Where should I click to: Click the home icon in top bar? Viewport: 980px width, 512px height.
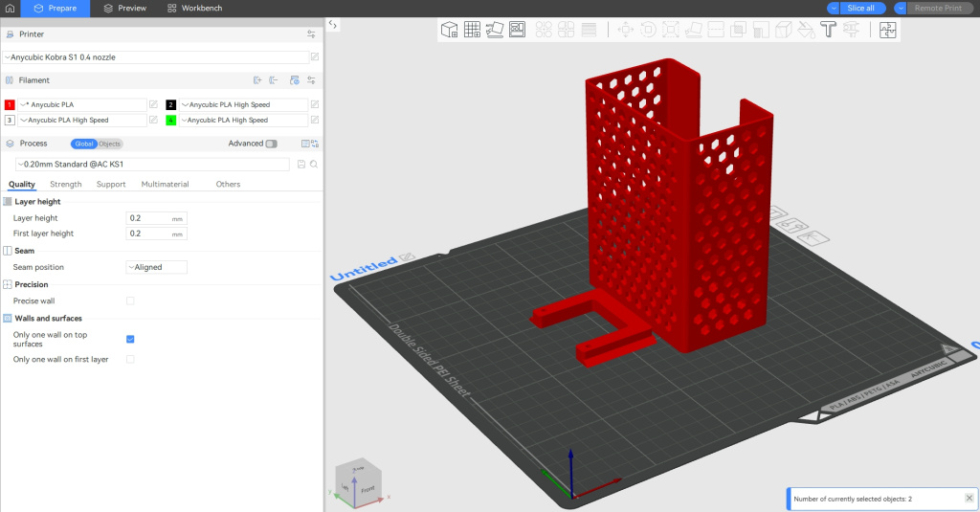click(10, 8)
